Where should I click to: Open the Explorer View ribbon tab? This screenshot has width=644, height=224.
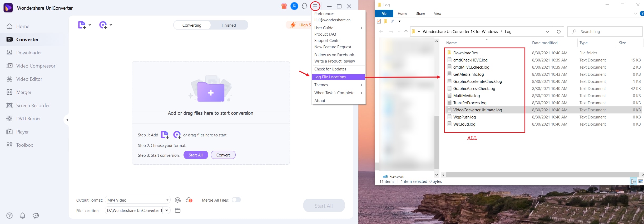point(438,13)
